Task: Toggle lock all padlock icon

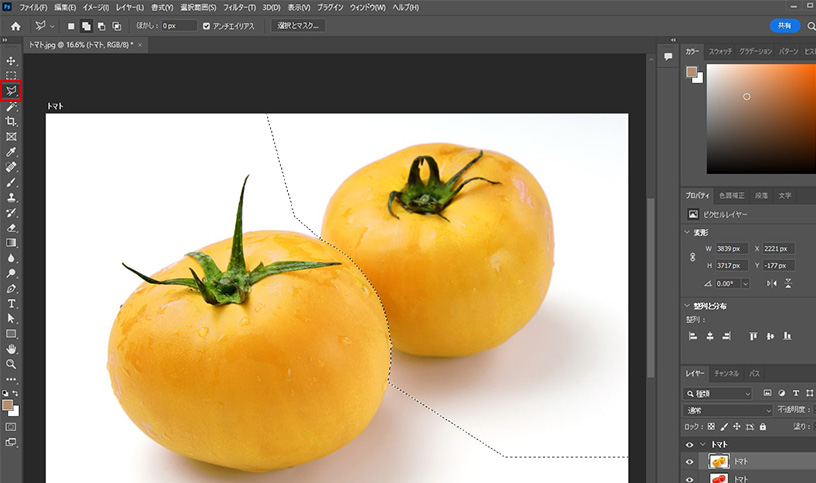Action: click(762, 427)
